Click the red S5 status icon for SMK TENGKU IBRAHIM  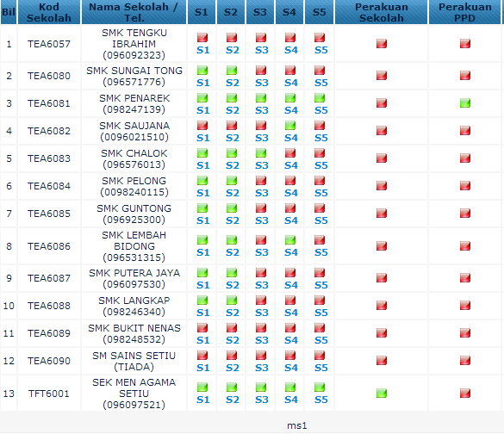pos(320,38)
